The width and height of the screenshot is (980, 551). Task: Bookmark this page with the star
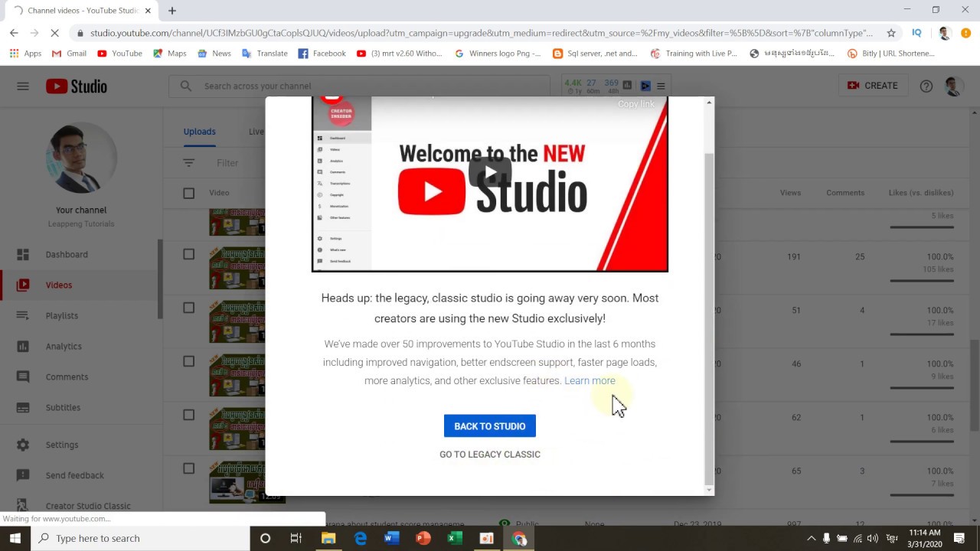pyautogui.click(x=891, y=33)
